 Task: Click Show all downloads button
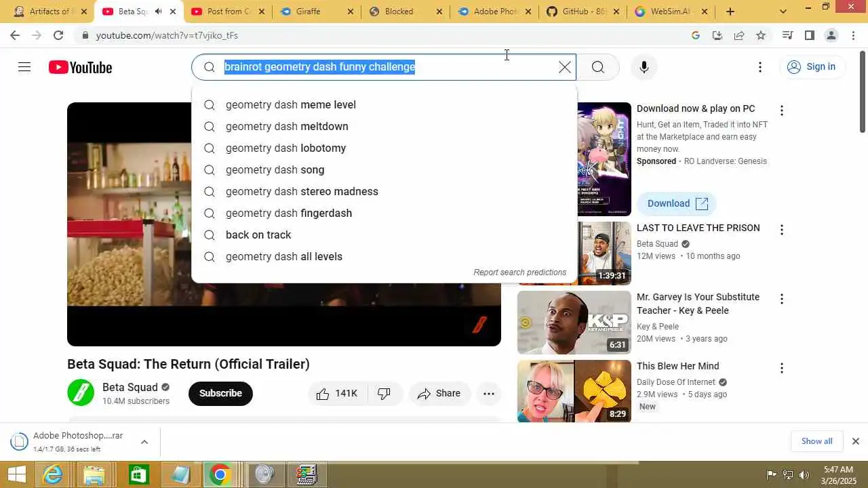816,441
